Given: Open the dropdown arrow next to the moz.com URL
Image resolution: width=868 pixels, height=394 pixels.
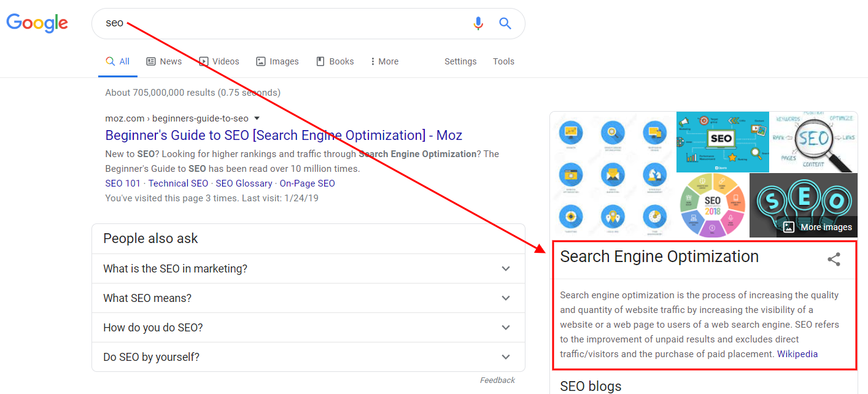Looking at the screenshot, I should coord(257,118).
